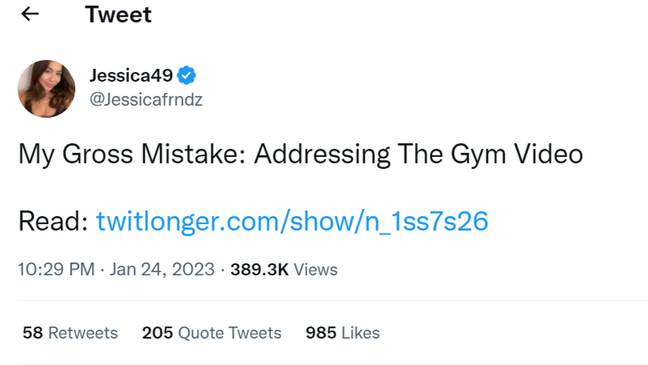This screenshot has width=648, height=365.
Task: Click 'Addressing The Gym Video' text portion
Action: [418, 155]
